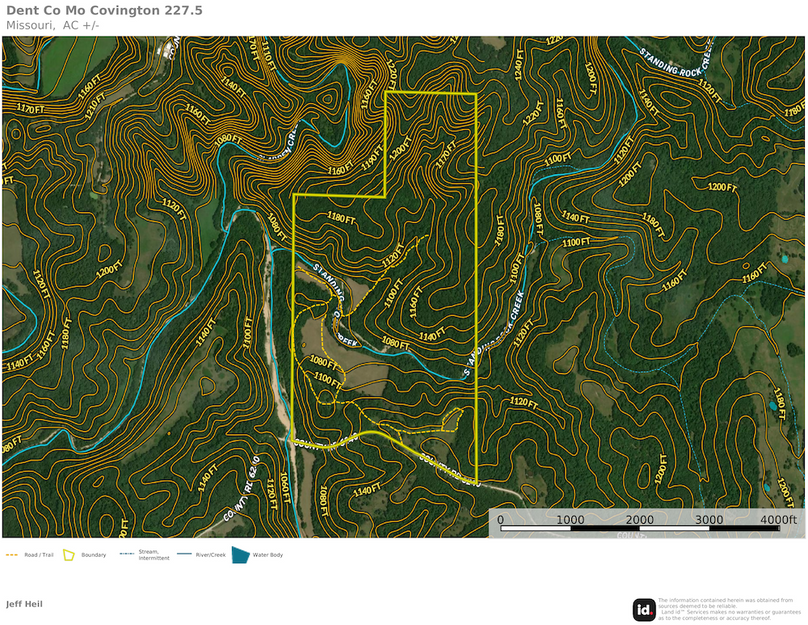Click the River/Creek legend text label

click(x=211, y=555)
